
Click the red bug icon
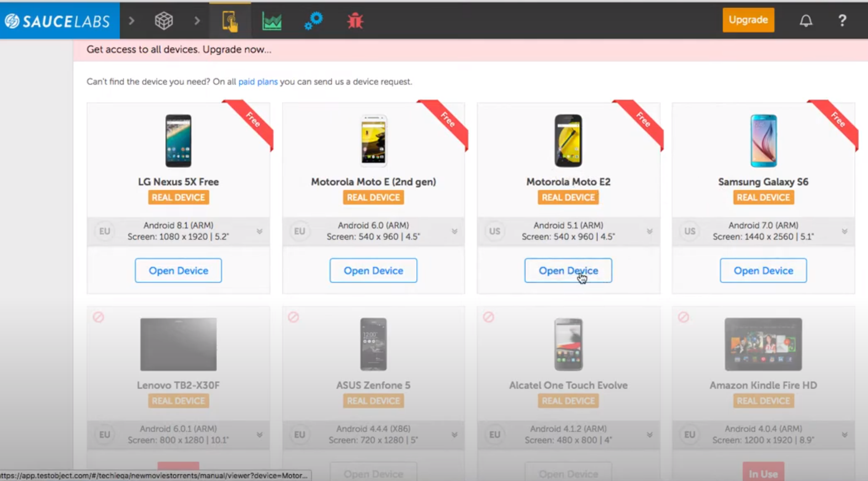[x=355, y=21]
